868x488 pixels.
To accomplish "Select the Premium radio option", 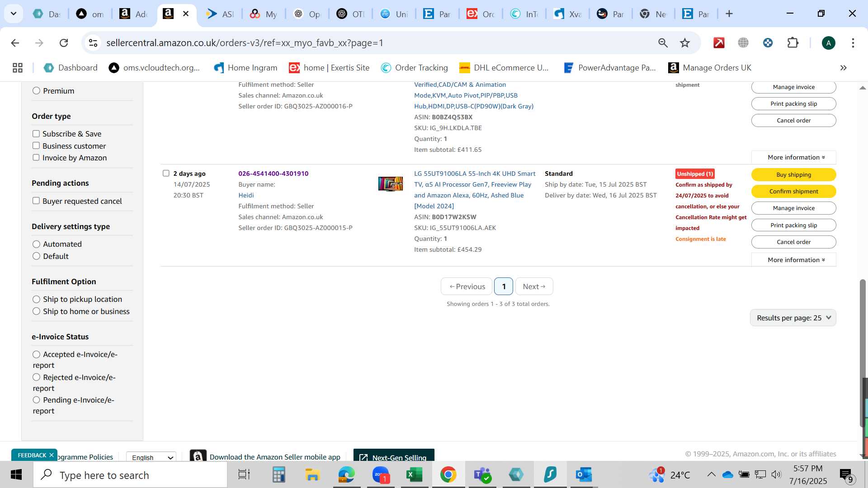I will click(37, 91).
